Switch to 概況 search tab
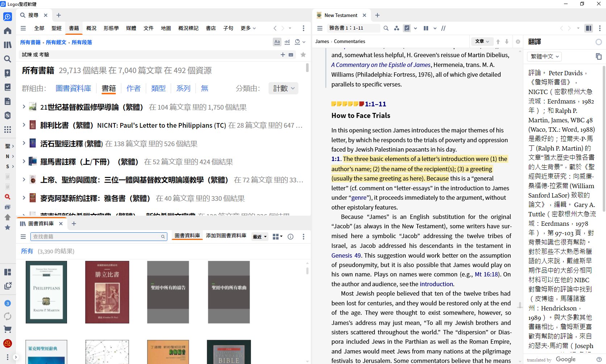606x364 pixels. pyautogui.click(x=91, y=28)
